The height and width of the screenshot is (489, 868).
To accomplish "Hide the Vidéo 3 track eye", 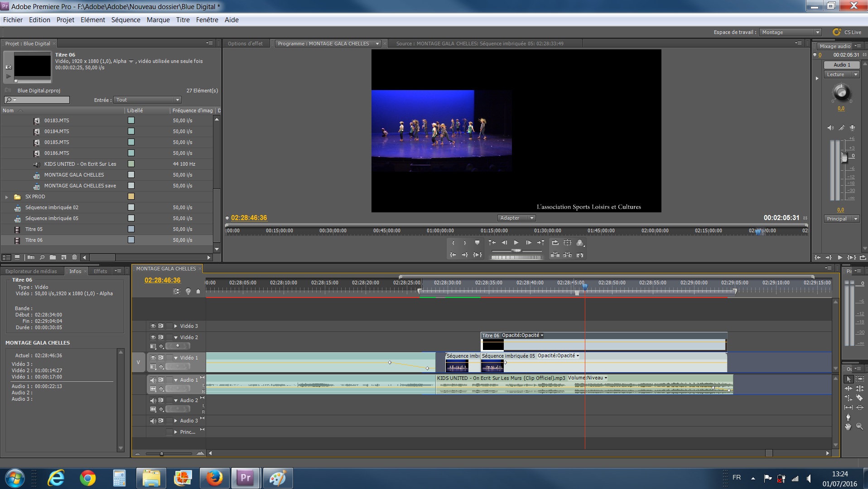I will pyautogui.click(x=153, y=326).
